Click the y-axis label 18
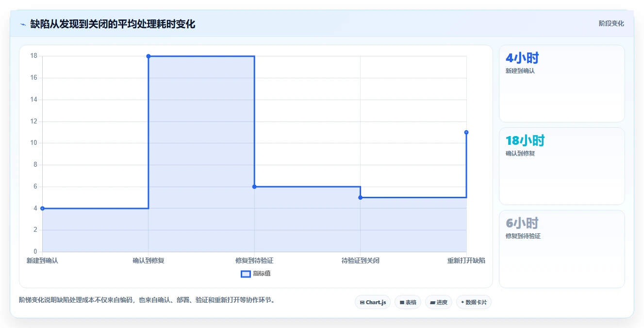This screenshot has width=644, height=328. point(34,56)
